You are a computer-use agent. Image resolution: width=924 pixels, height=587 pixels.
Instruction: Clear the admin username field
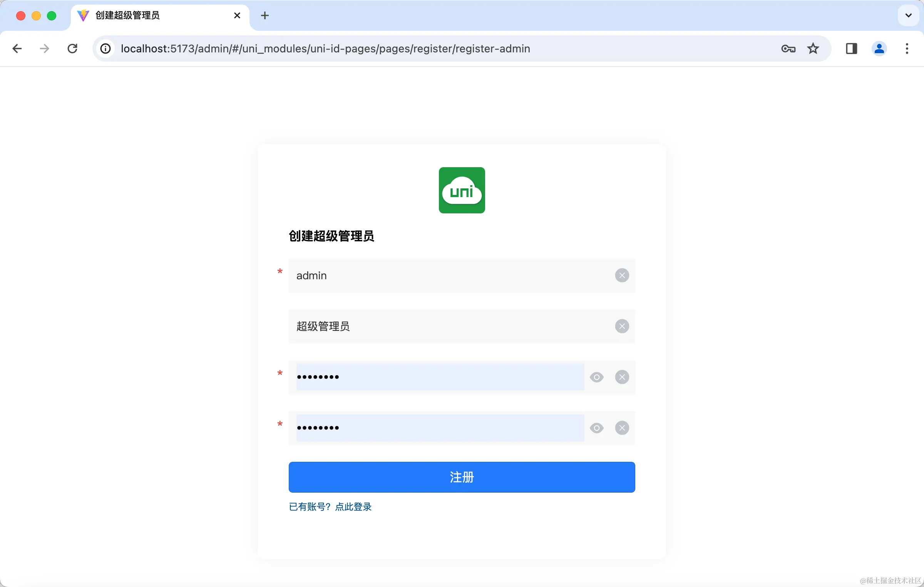[x=622, y=275]
